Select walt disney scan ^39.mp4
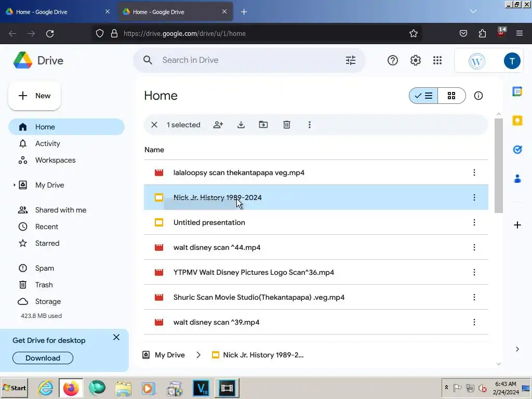 point(316,322)
